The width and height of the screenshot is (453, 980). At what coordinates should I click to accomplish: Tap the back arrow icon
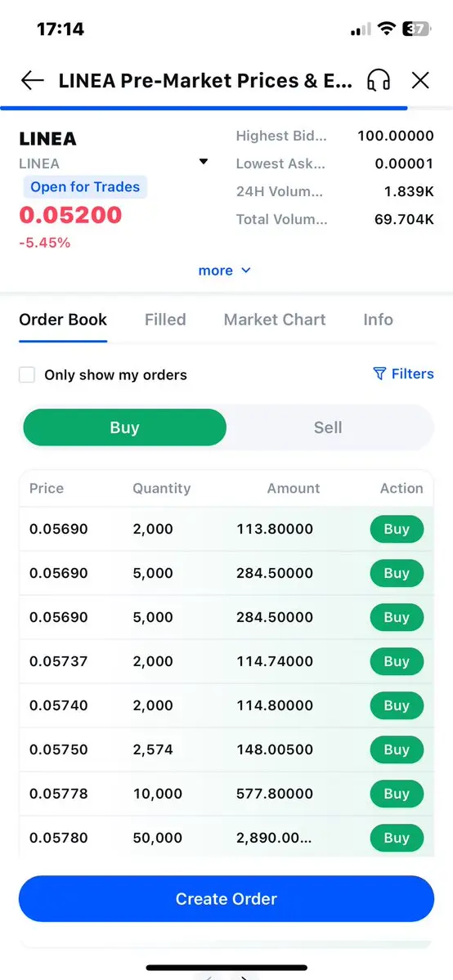33,80
